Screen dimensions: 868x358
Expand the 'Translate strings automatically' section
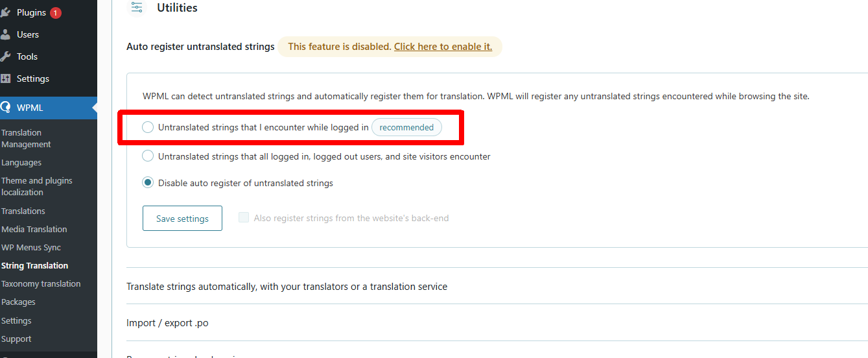(x=287, y=286)
